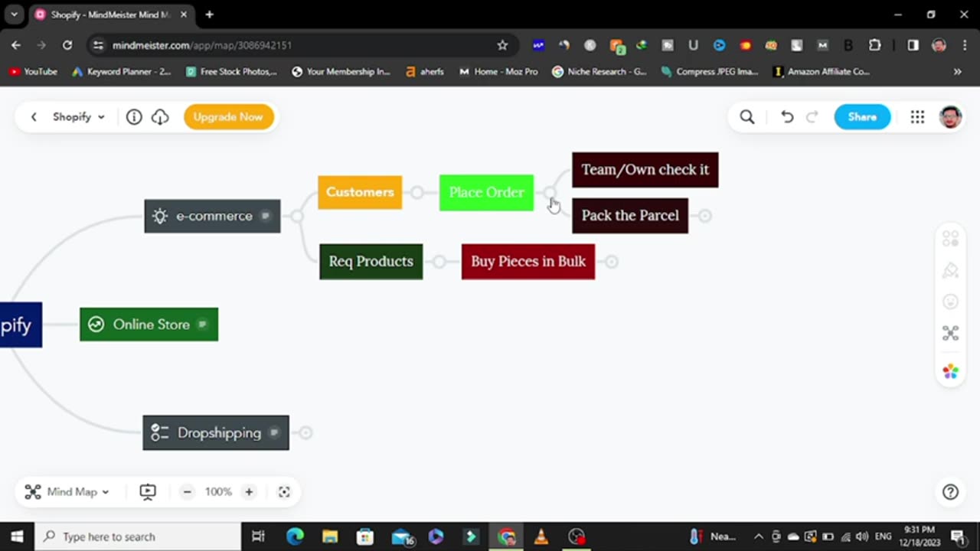
Task: Click the cloud download export icon
Action: tap(160, 117)
